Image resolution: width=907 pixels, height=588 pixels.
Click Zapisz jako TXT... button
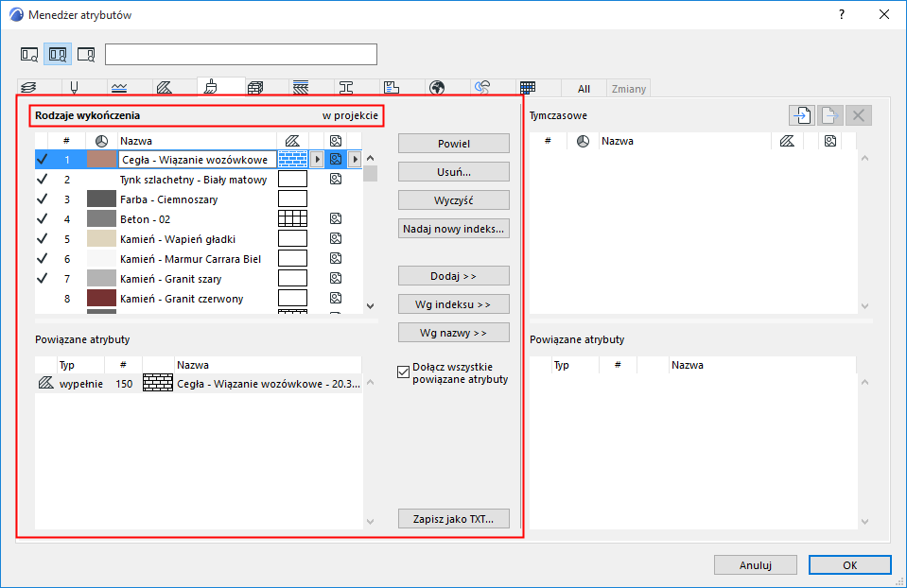pyautogui.click(x=454, y=519)
